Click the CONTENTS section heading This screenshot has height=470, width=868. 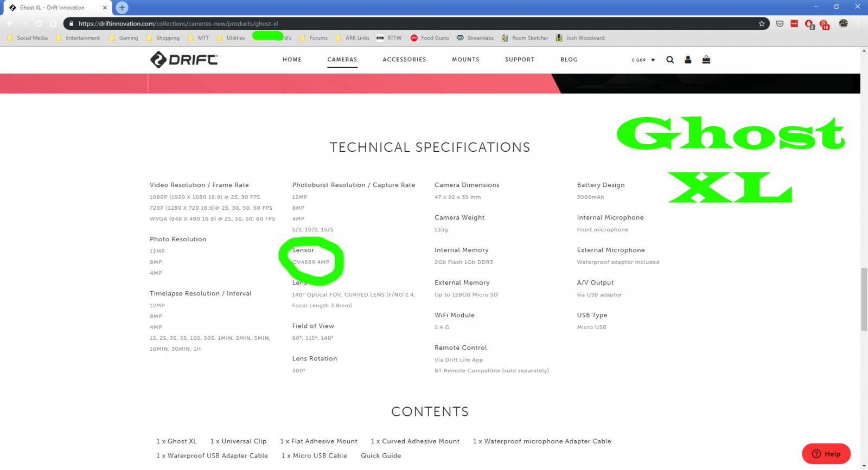[430, 411]
